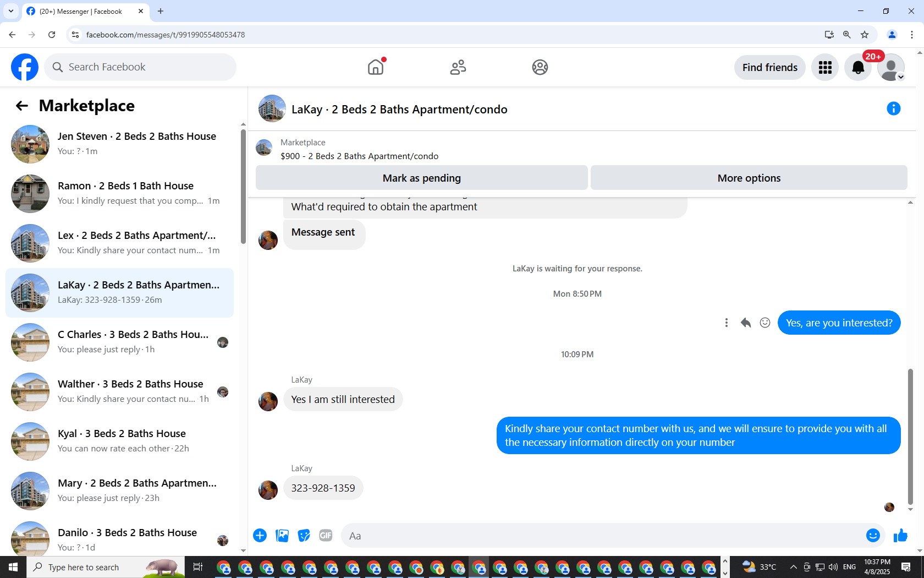Open C Charles conversation

119,342
